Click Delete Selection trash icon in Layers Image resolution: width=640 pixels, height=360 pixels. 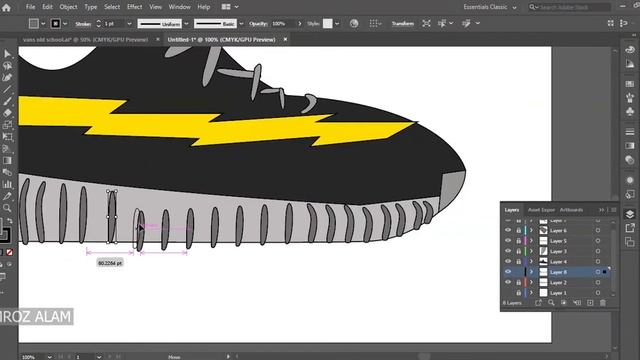(602, 303)
